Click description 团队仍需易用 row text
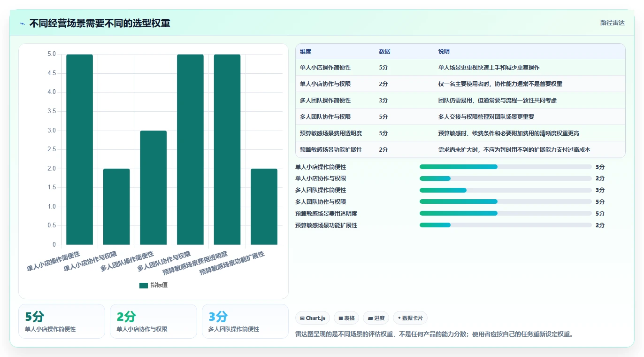Screen dimensions: 644x357 tap(498, 101)
